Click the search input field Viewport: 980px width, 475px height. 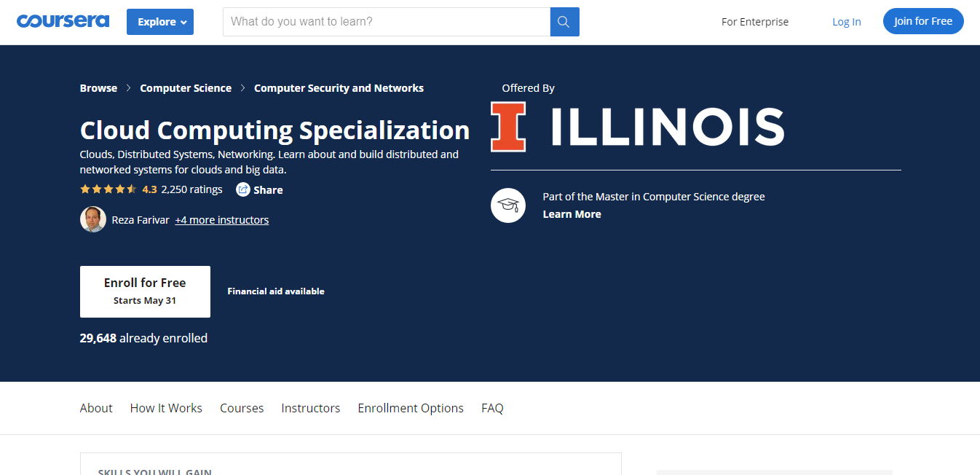(386, 22)
